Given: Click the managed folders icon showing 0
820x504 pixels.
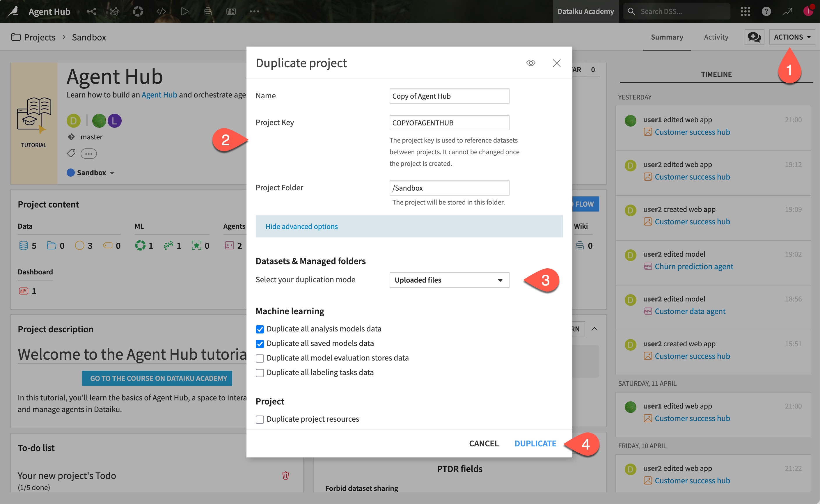Looking at the screenshot, I should (x=51, y=246).
